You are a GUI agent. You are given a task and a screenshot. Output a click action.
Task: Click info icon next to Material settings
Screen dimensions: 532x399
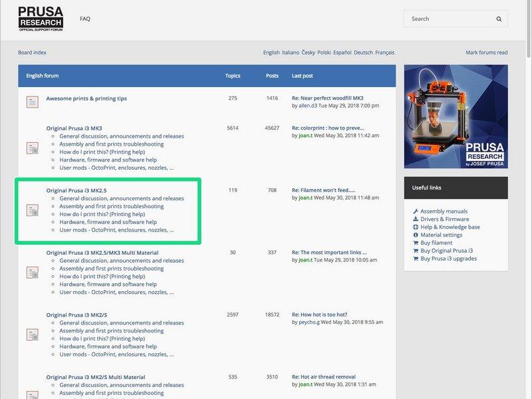pos(416,235)
